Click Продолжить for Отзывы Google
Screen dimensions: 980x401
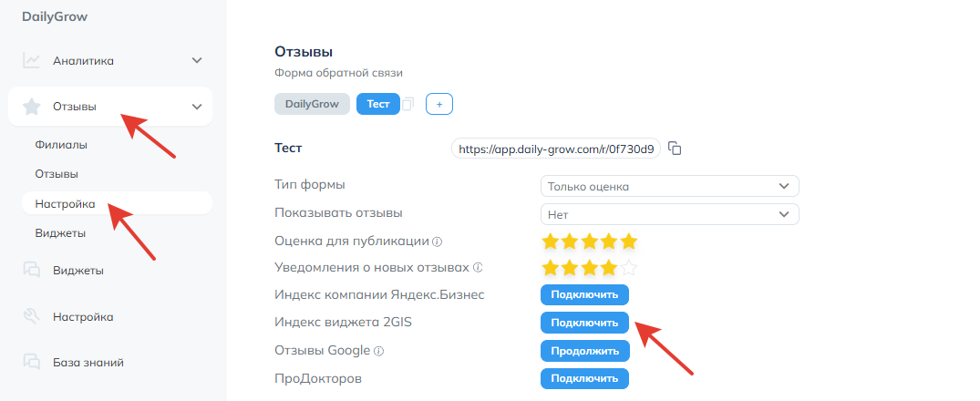pyautogui.click(x=585, y=351)
